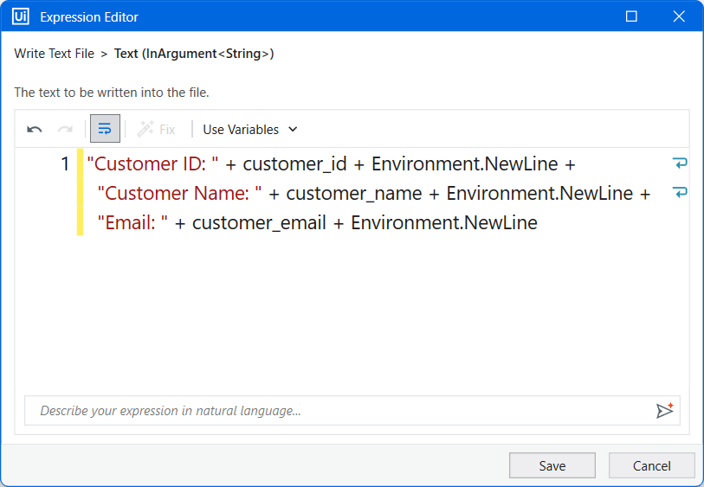
Task: Click the wrap indicator arrow beside the Customer Name line
Action: (680, 193)
